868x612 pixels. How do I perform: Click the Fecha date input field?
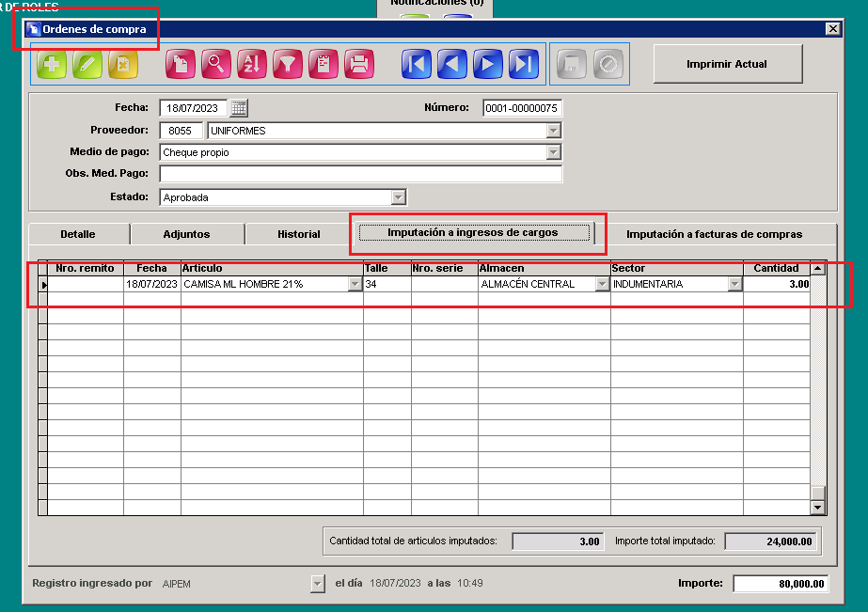(x=193, y=108)
